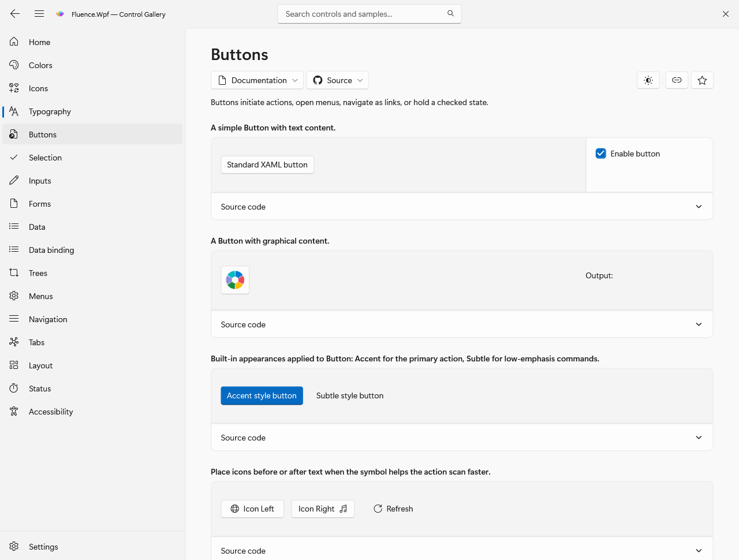The width and height of the screenshot is (739, 560).
Task: Open the Tabs sidebar item
Action: tap(92, 342)
